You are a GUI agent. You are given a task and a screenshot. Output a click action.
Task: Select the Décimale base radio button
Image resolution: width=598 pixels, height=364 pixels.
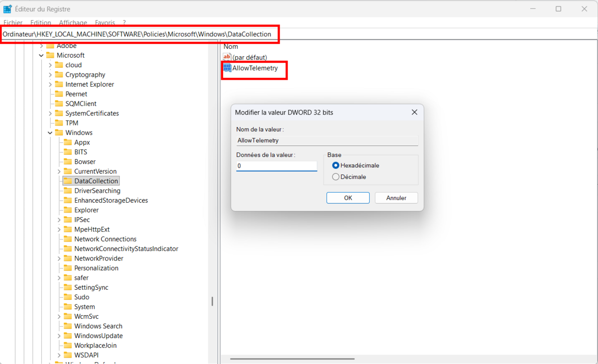[336, 177]
